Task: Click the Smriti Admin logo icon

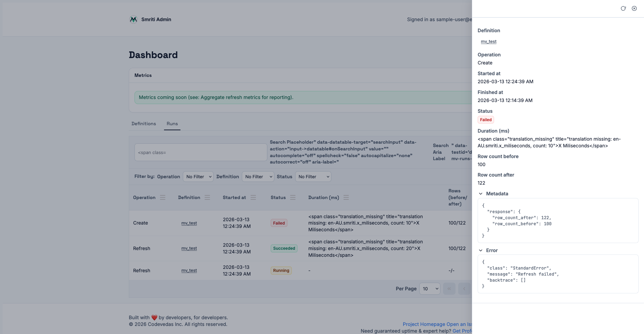Action: [133, 19]
